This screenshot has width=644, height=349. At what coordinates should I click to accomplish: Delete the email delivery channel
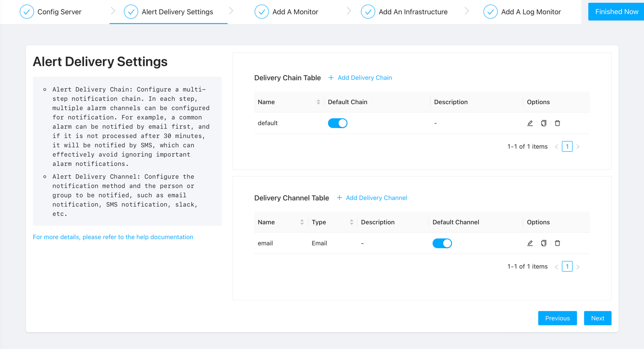click(x=558, y=243)
